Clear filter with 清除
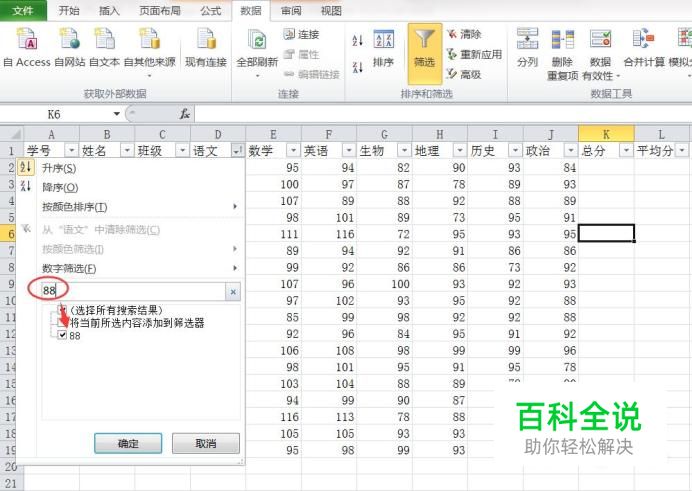This screenshot has height=491, width=692. 464,34
